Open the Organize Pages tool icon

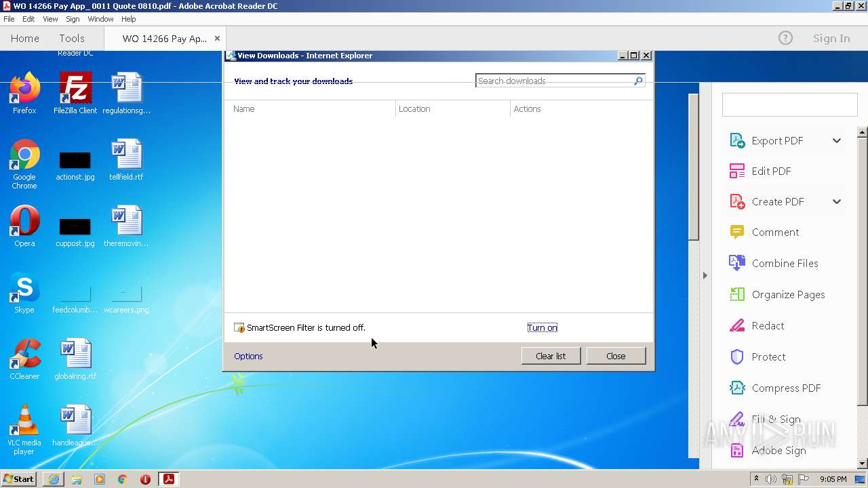[x=737, y=294]
